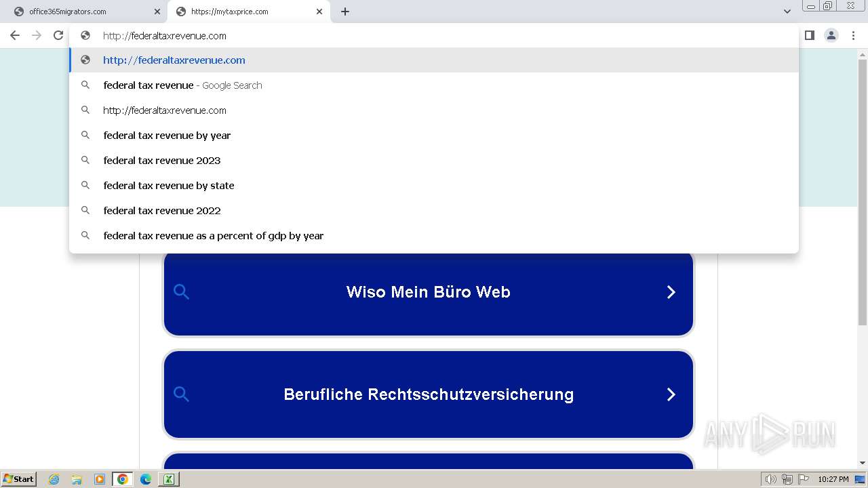
Task: Click the network tray icon
Action: pos(787,479)
